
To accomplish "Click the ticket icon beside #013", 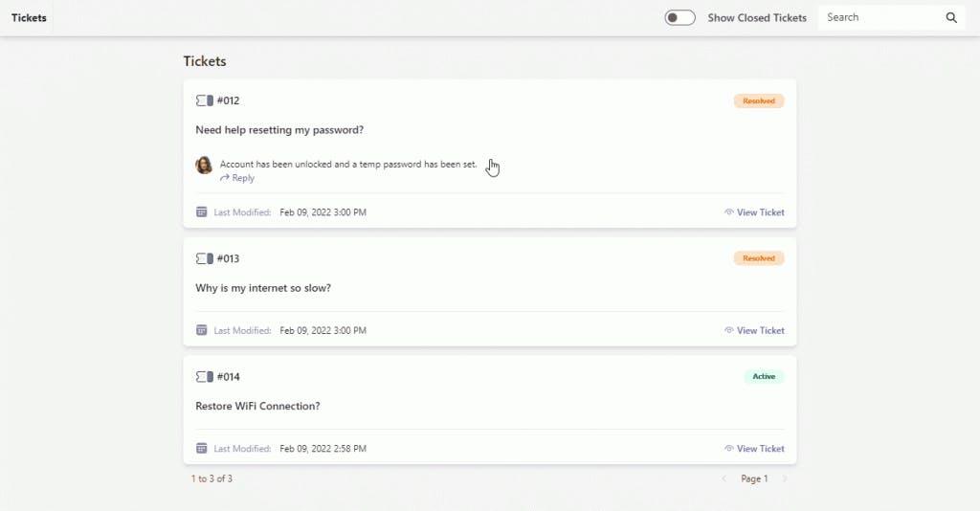I will (x=204, y=258).
